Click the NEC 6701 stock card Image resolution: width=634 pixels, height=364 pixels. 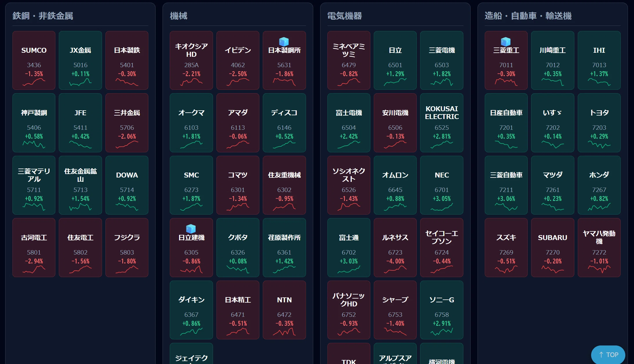pyautogui.click(x=442, y=185)
